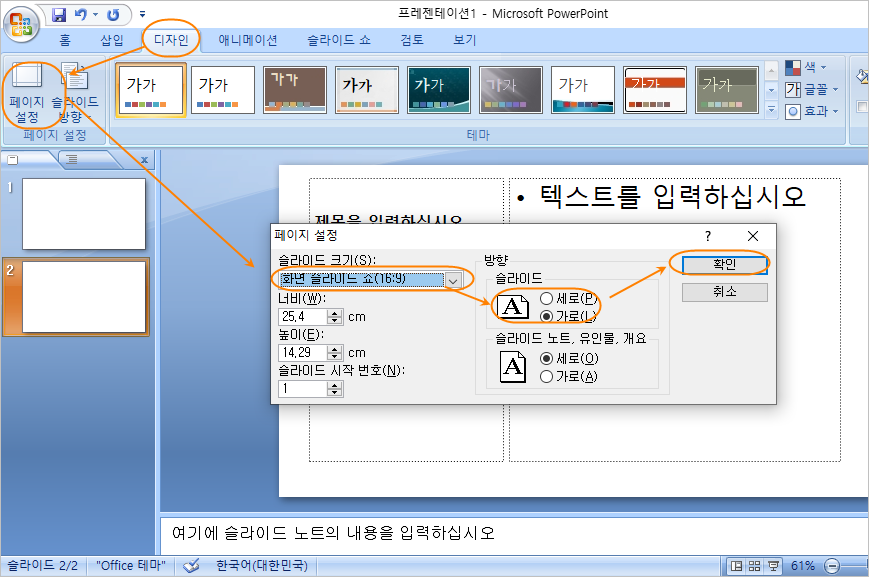Screen dimensions: 869x577
Task: Click the Redo icon in quick access toolbar
Action: point(113,15)
